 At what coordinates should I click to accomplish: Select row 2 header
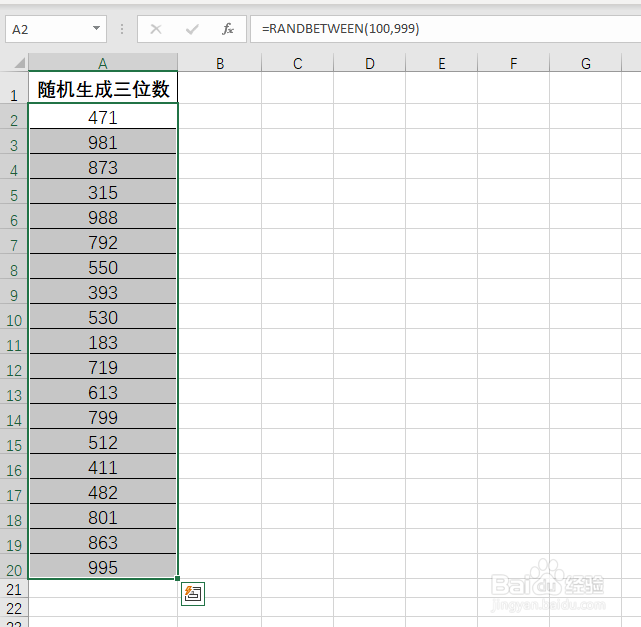(x=14, y=116)
